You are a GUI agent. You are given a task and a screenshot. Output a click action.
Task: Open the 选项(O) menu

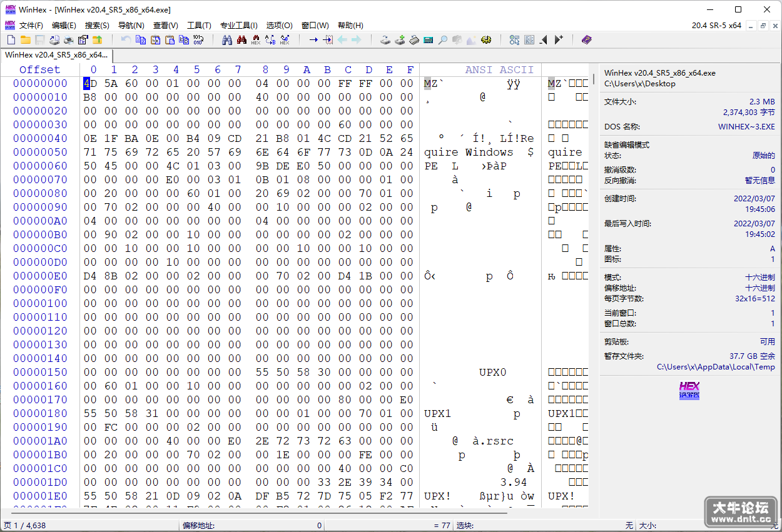point(280,26)
